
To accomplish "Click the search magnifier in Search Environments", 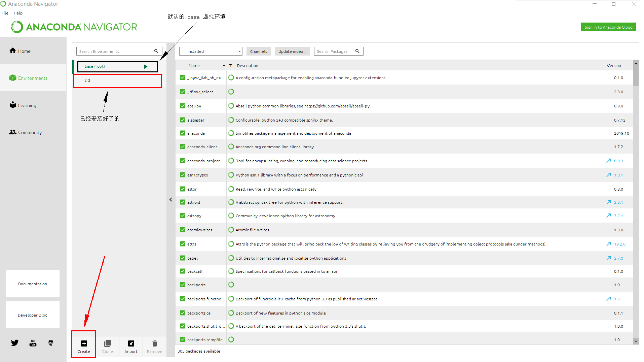I will click(x=156, y=51).
